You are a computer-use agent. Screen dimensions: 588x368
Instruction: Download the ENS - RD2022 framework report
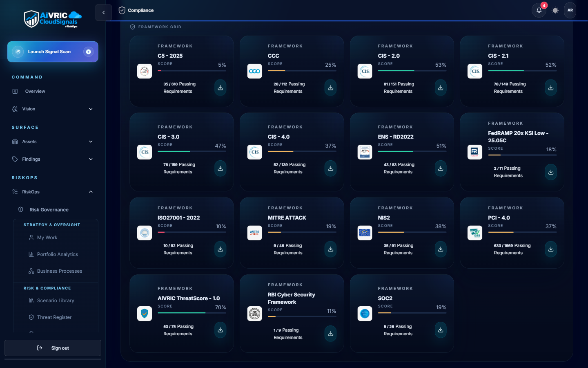pos(441,168)
